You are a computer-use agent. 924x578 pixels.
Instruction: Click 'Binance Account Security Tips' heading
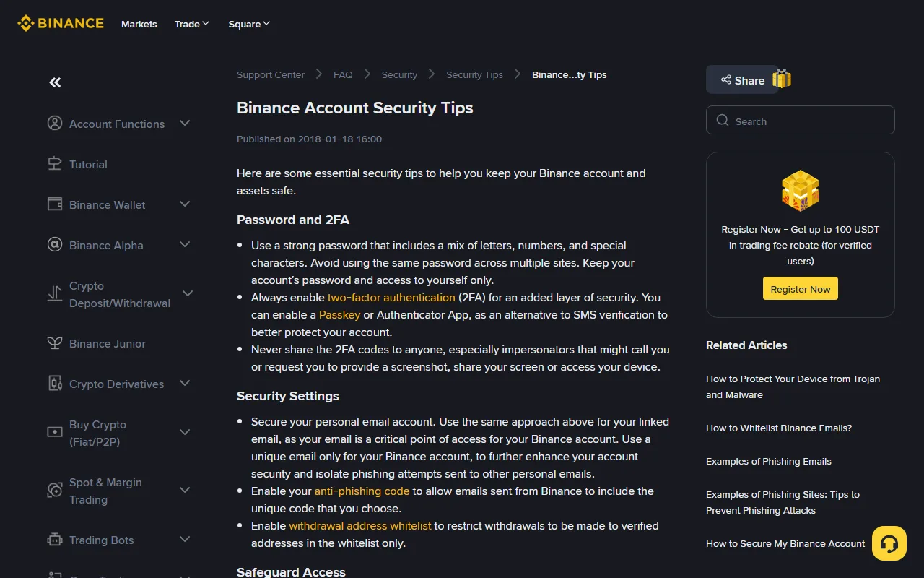pyautogui.click(x=355, y=108)
